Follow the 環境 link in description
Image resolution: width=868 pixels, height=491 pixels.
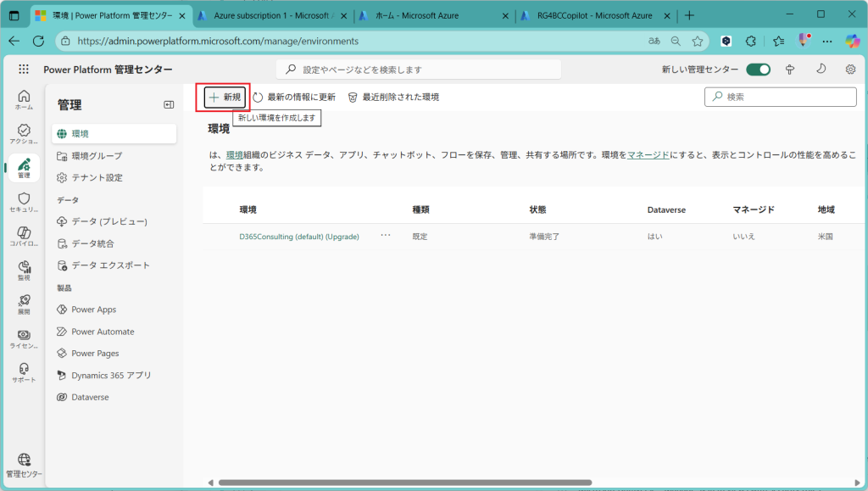pyautogui.click(x=235, y=155)
